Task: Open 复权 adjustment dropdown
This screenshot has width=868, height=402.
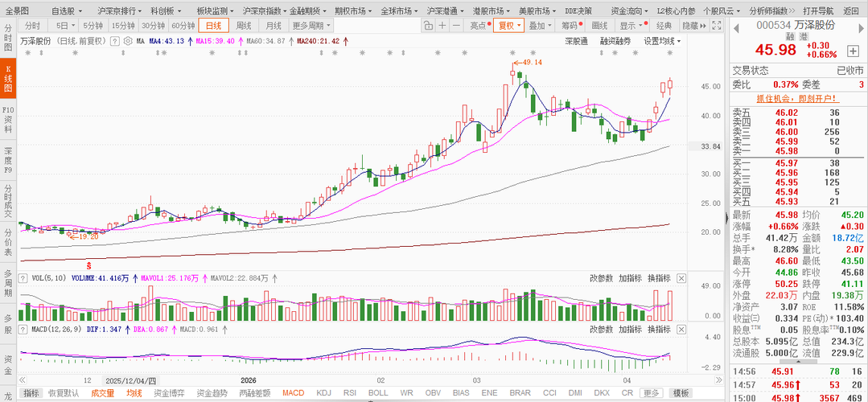Action: pos(508,26)
